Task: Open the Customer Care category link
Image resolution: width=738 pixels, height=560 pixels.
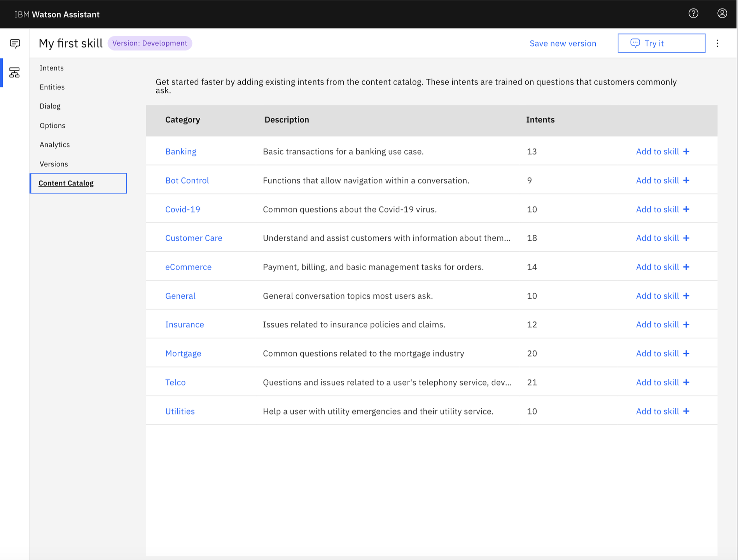Action: pos(194,238)
